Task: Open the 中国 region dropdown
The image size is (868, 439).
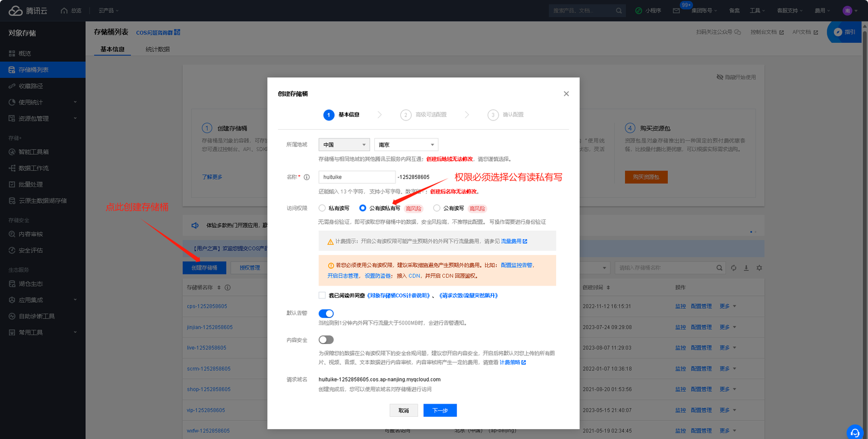Action: click(344, 145)
